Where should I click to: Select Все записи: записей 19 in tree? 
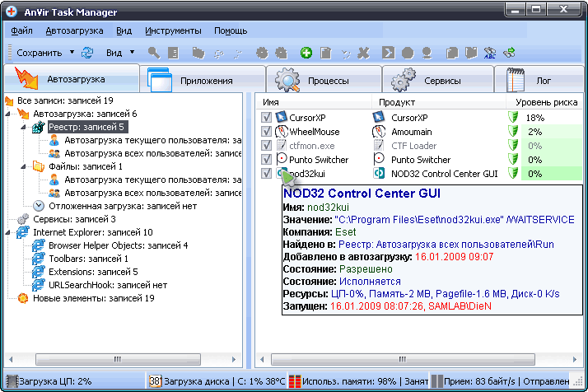[x=65, y=100]
